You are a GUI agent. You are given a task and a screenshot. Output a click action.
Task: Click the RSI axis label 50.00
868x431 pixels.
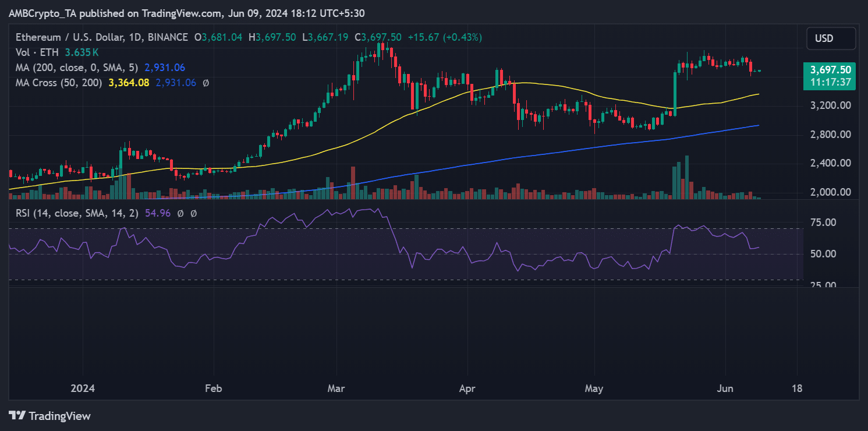[x=823, y=254]
